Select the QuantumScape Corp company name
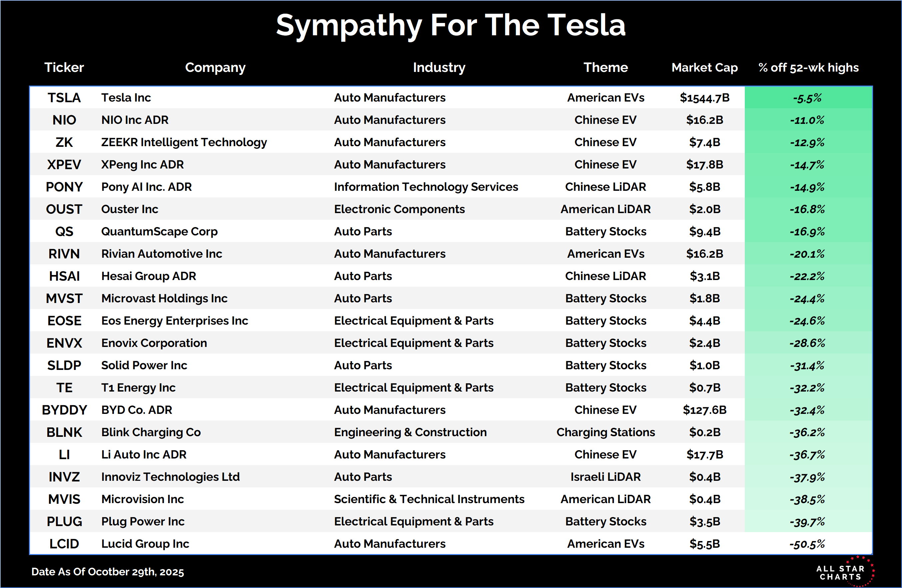The image size is (902, 588). (x=159, y=231)
